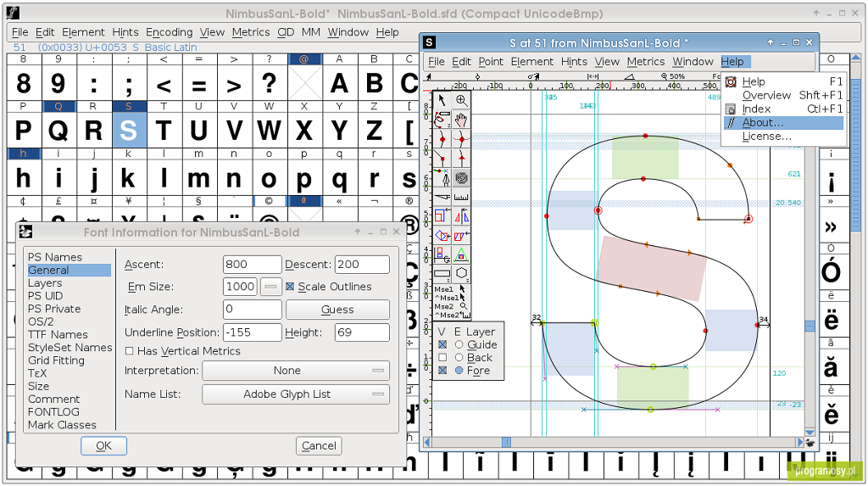The height and width of the screenshot is (486, 868).
Task: Pick the Skew selection tool
Action: point(461,236)
